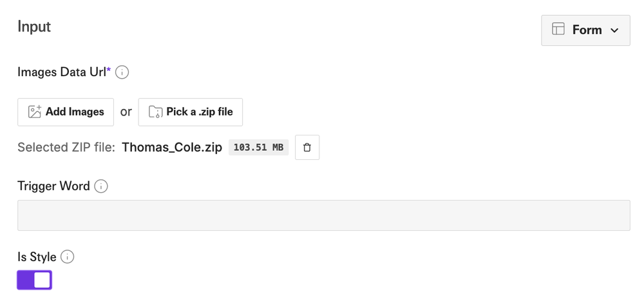This screenshot has height=307, width=644.
Task: Focus the Trigger Word text field
Action: [x=323, y=215]
